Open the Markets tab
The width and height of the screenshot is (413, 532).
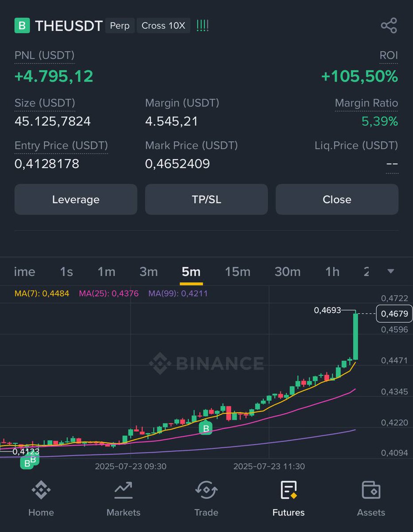pos(123,499)
